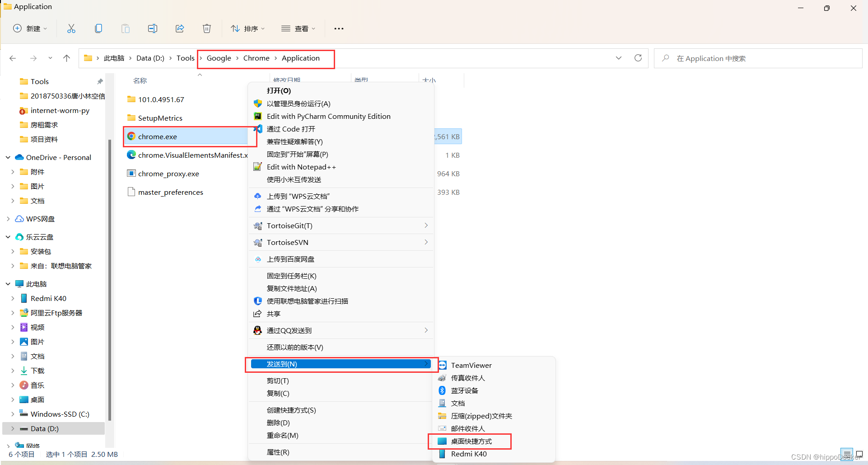The height and width of the screenshot is (465, 868).
Task: Select 下载 Downloads in navigation tree
Action: 37,371
